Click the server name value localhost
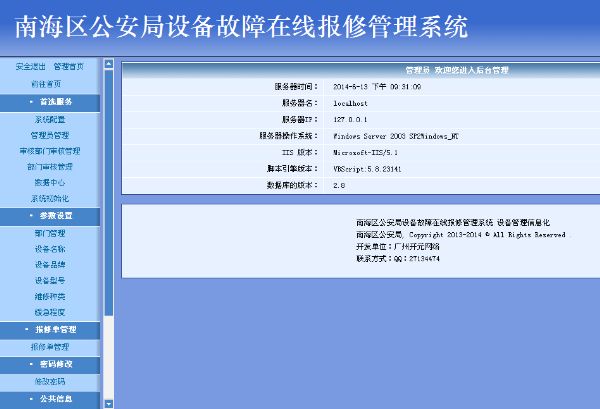Image resolution: width=600 pixels, height=409 pixels. [x=350, y=103]
